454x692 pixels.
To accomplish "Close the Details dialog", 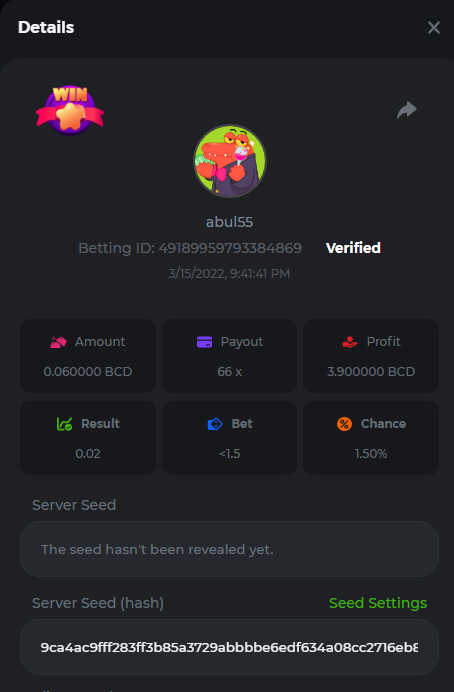I will tap(434, 27).
